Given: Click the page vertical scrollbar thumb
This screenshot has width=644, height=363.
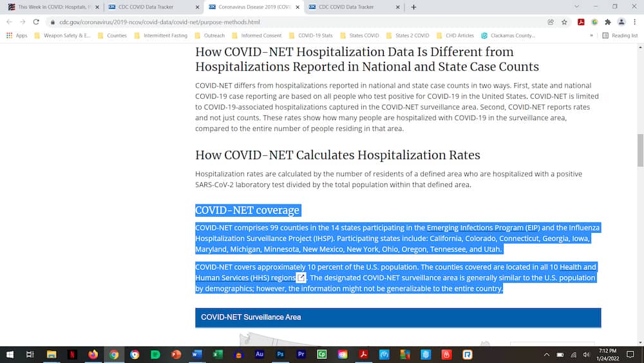Looking at the screenshot, I should coord(640,150).
